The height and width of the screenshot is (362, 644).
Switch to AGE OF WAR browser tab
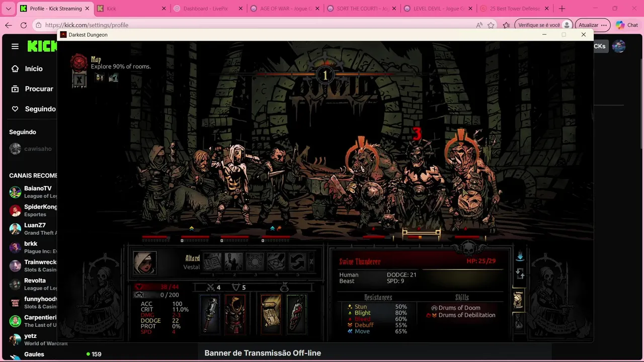coord(284,9)
